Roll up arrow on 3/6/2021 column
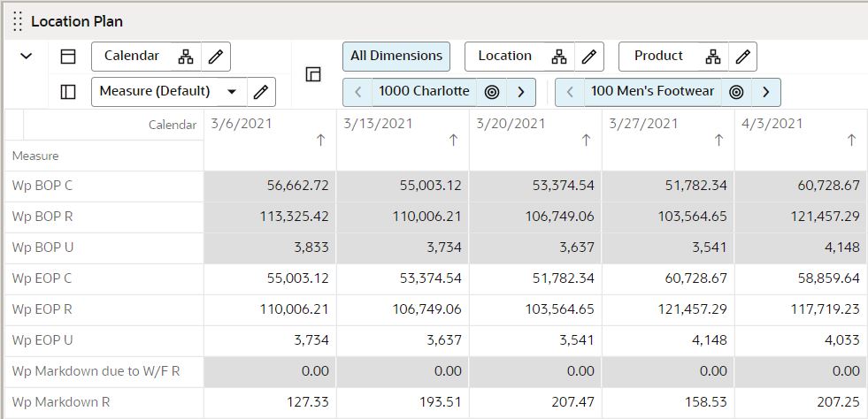 pyautogui.click(x=320, y=141)
